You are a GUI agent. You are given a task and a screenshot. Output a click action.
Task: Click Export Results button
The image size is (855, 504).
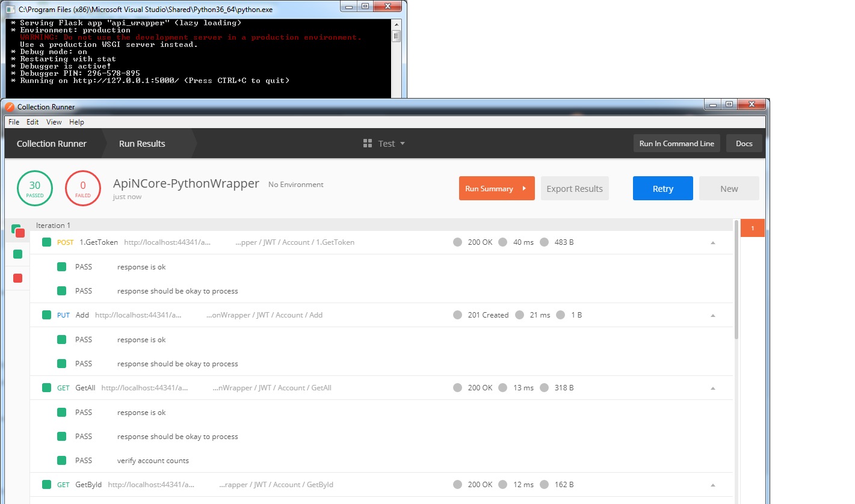pos(574,189)
